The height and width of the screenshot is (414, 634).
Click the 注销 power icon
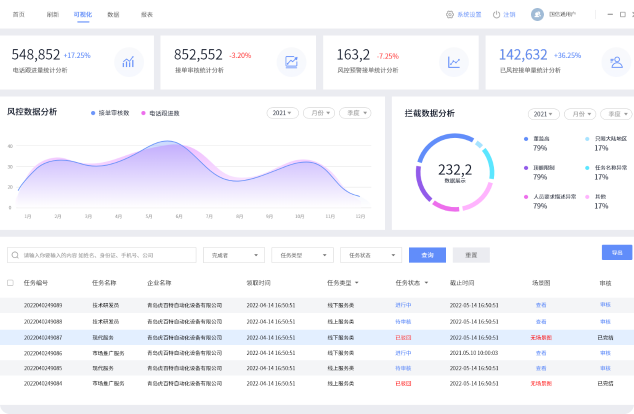pos(496,15)
